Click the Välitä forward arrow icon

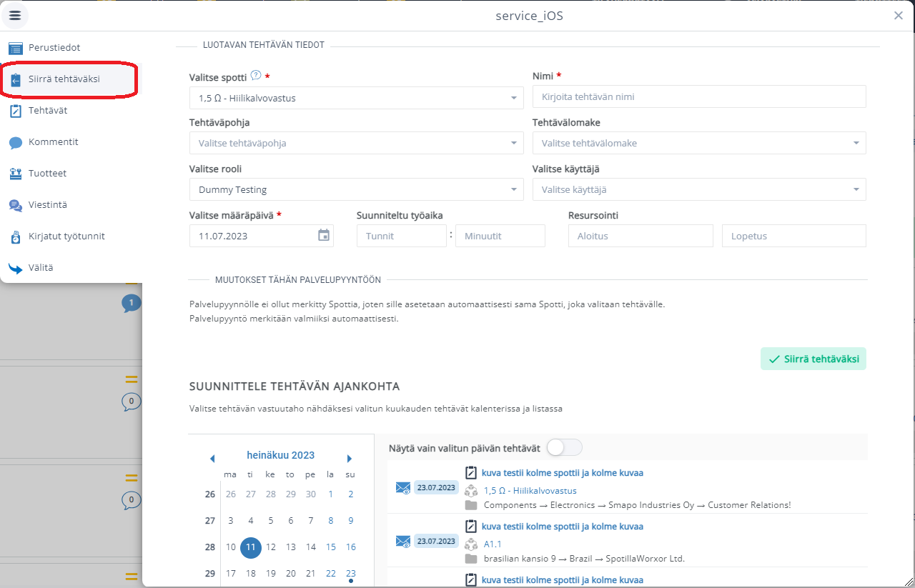click(16, 269)
